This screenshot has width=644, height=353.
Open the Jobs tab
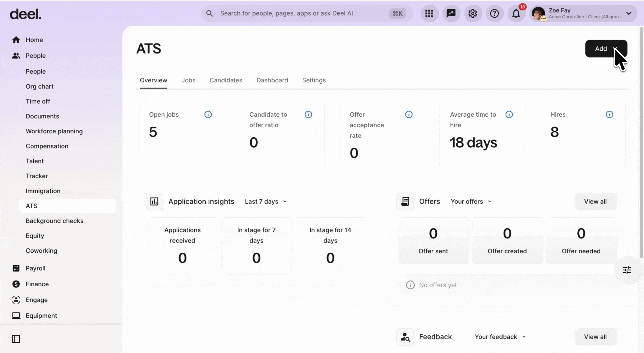point(188,80)
